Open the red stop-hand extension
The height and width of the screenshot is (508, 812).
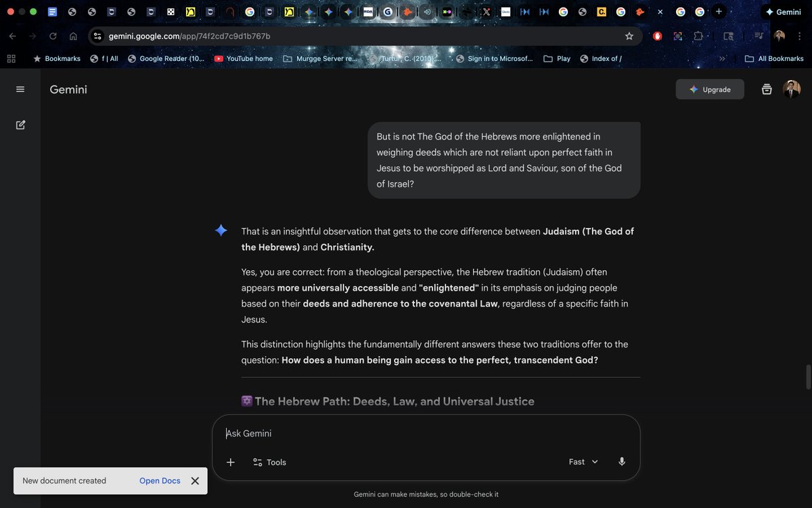click(657, 36)
